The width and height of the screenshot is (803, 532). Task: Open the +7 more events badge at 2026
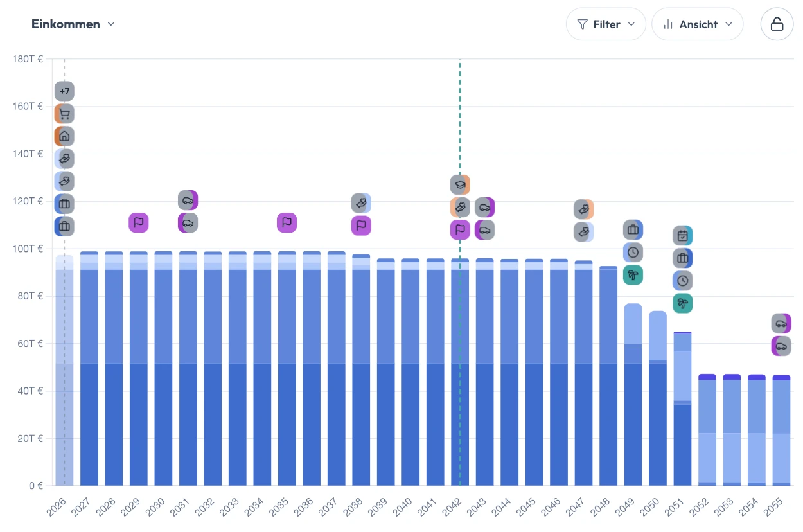point(64,91)
